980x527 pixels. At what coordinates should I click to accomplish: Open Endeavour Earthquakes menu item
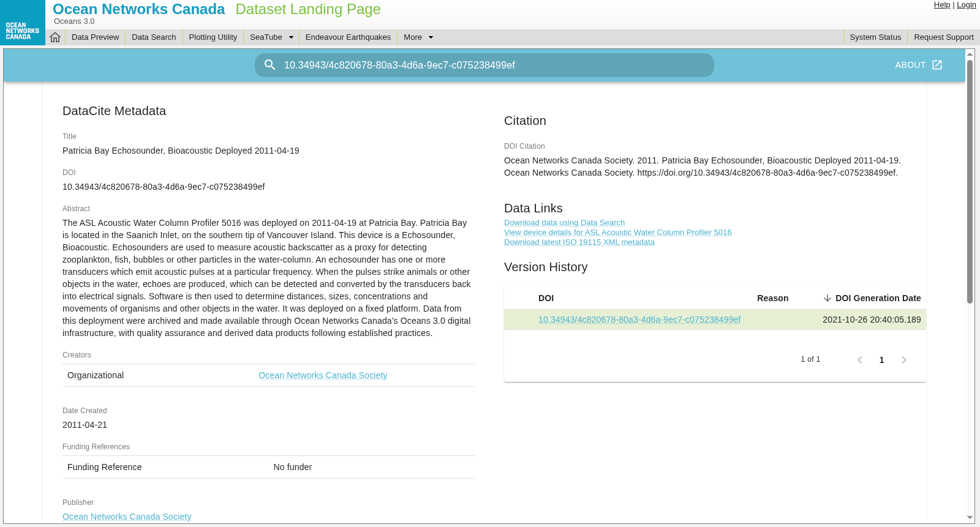coord(348,37)
